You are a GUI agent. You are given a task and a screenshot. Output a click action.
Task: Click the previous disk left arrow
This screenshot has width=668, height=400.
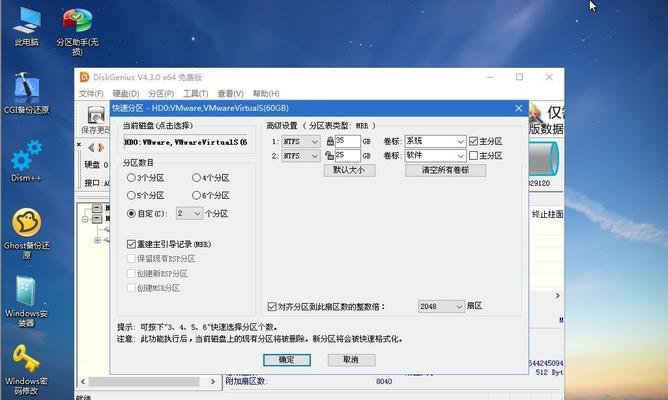[91, 147]
